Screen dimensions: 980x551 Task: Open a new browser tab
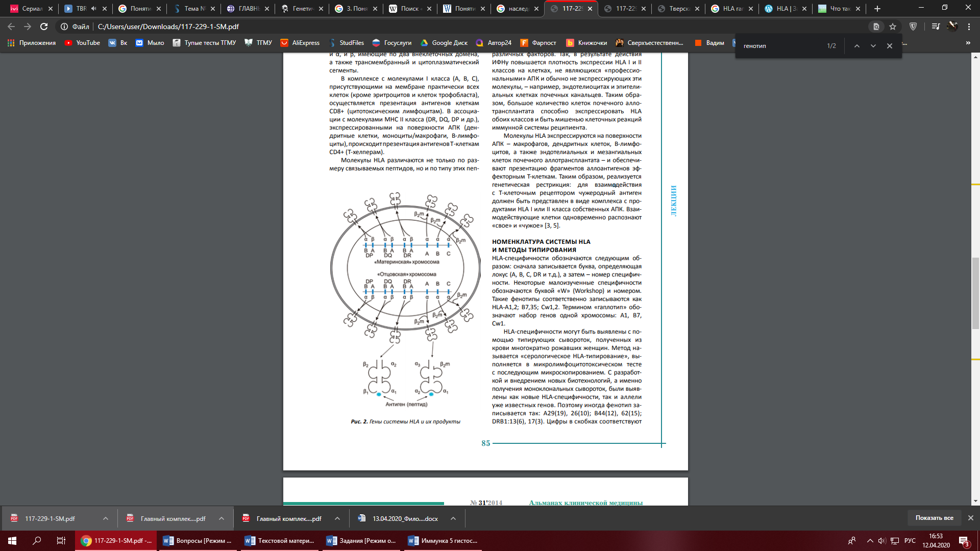pos(877,9)
